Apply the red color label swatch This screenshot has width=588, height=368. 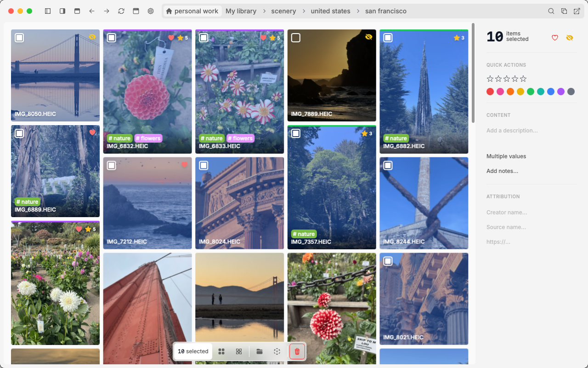(x=490, y=92)
